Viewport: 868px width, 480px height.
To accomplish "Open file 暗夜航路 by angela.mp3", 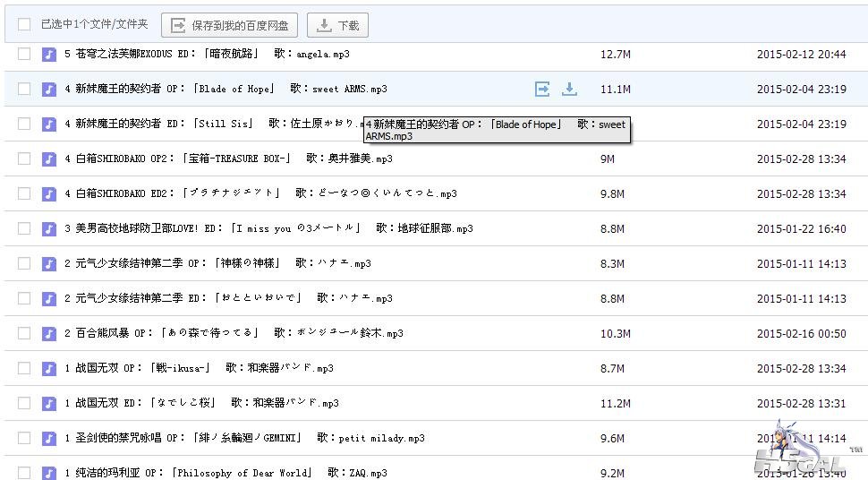I will [x=207, y=54].
